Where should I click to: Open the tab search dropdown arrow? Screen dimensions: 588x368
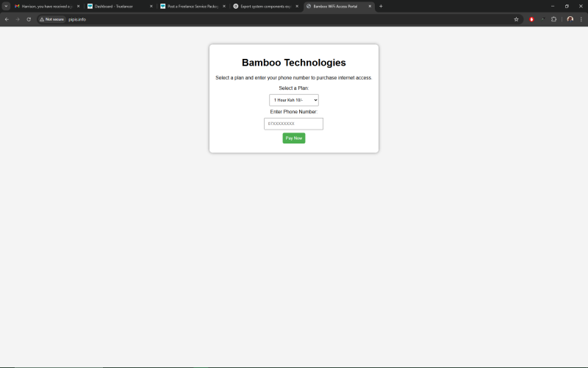[x=6, y=6]
